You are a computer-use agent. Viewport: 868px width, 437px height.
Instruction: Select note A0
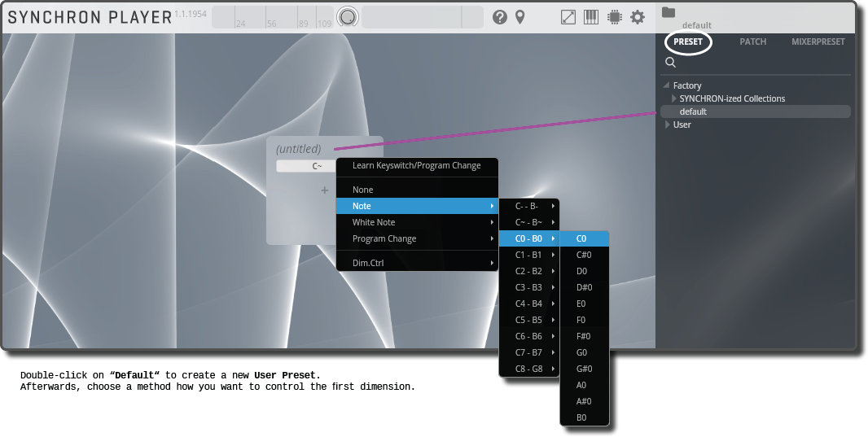(585, 385)
